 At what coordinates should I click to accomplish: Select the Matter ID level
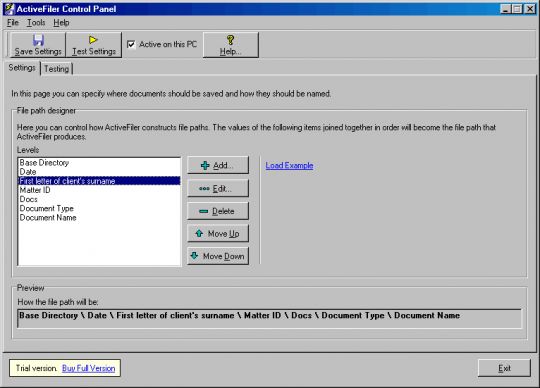coord(99,190)
